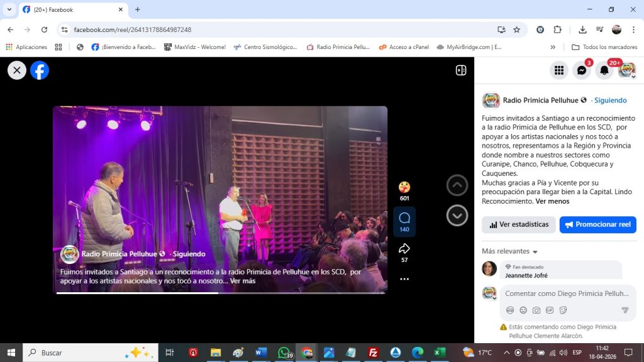Toggle the side panel view icon
Screen dimensions: 644x362
point(461,70)
